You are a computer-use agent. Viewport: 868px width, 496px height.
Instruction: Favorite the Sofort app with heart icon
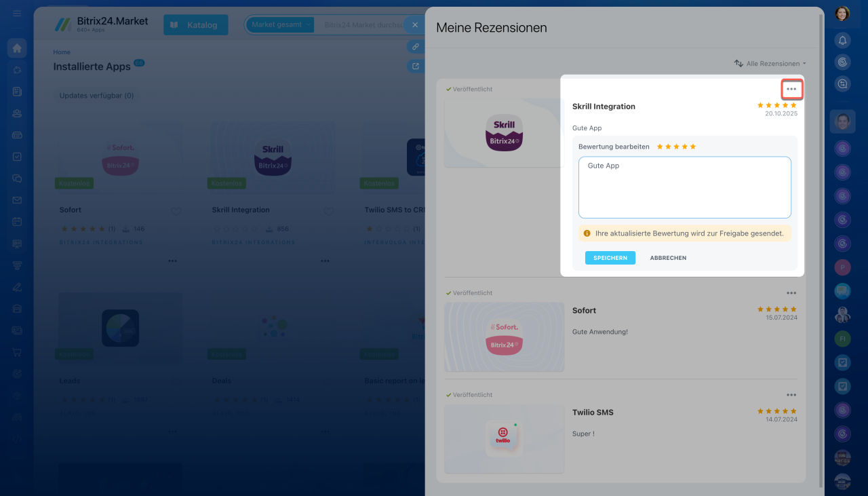click(176, 212)
